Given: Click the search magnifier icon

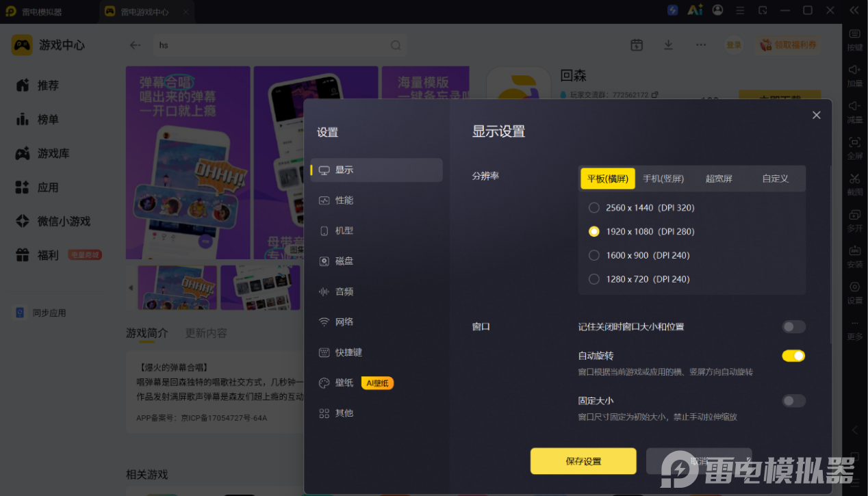Looking at the screenshot, I should point(396,45).
